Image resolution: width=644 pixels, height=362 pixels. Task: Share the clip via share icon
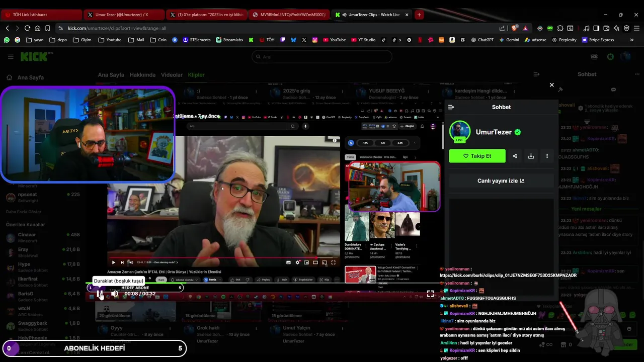515,156
